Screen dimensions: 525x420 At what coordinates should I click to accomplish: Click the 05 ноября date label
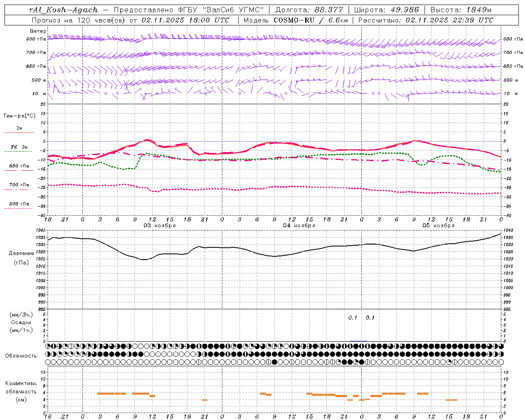pyautogui.click(x=438, y=226)
